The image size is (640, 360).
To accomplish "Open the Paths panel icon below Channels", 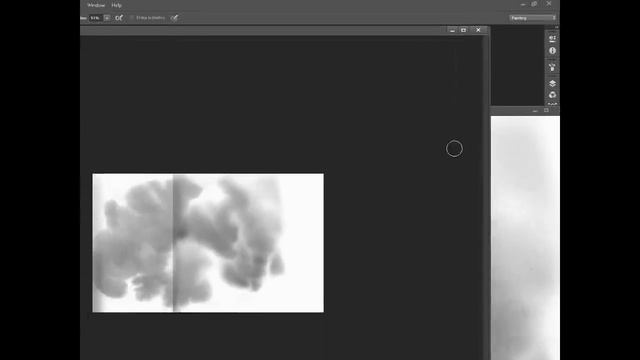I will click(x=552, y=104).
